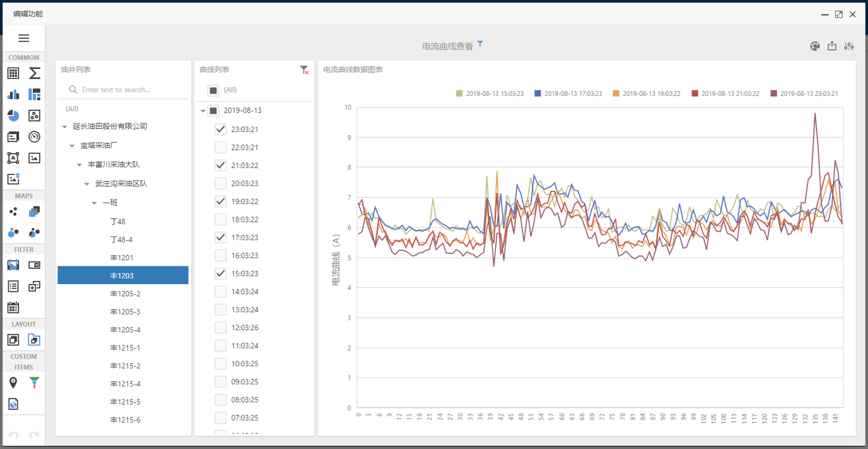Viewport: 868px width, 449px height.
Task: Check the 20:03:23 curve
Action: (x=221, y=183)
